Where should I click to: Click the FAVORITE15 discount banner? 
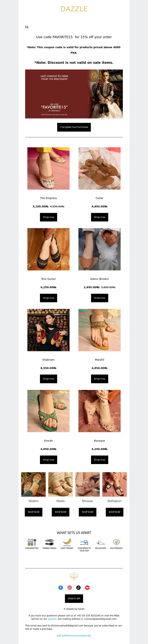pos(74,94)
